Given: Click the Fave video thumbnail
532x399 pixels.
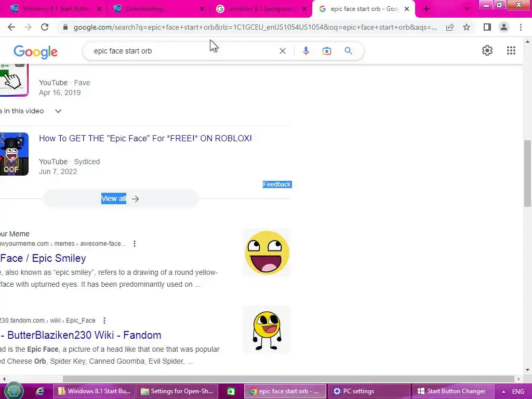Looking at the screenshot, I should click(x=14, y=79).
